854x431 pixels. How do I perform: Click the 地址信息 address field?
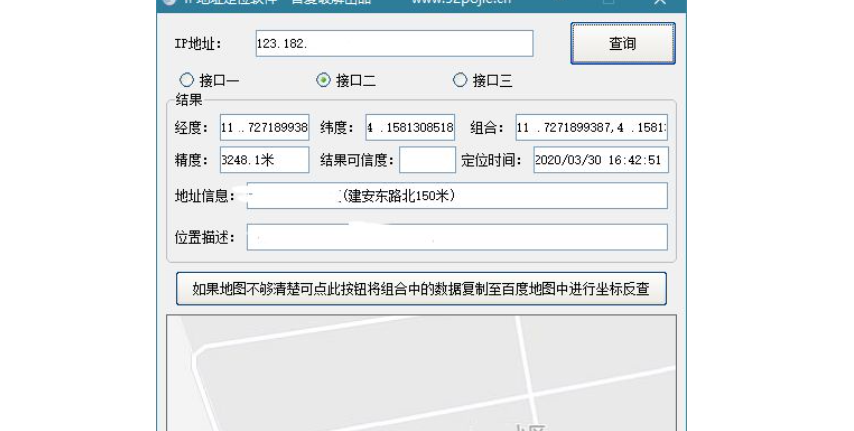click(x=455, y=196)
